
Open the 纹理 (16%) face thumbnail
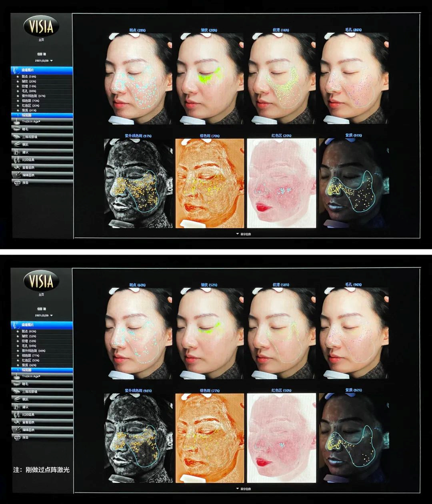281,78
